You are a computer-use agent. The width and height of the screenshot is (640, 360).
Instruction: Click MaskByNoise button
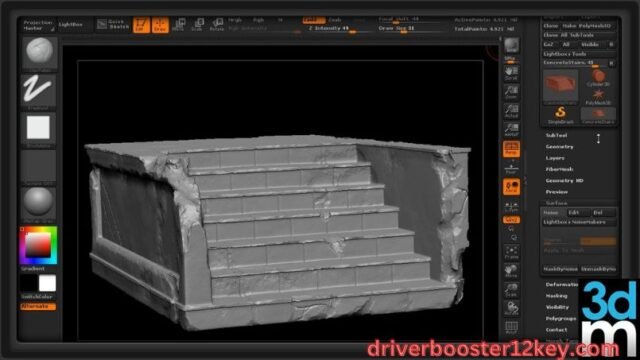coord(560,269)
